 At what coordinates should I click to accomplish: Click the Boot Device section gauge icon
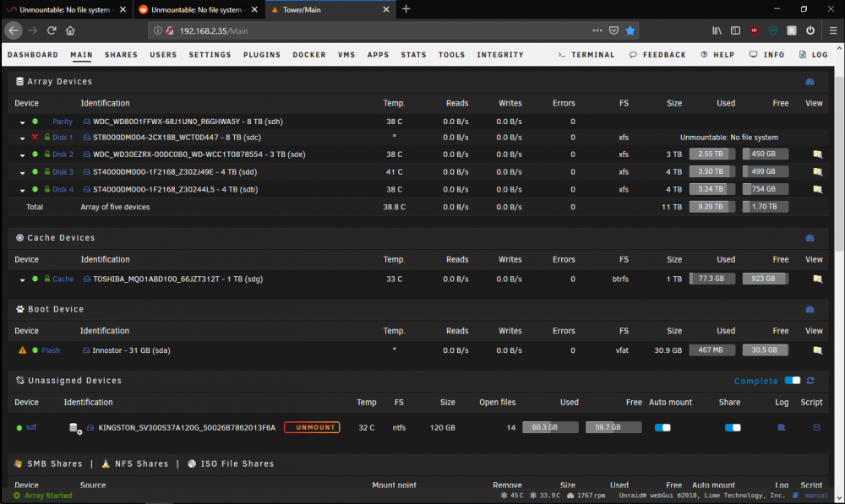(810, 310)
